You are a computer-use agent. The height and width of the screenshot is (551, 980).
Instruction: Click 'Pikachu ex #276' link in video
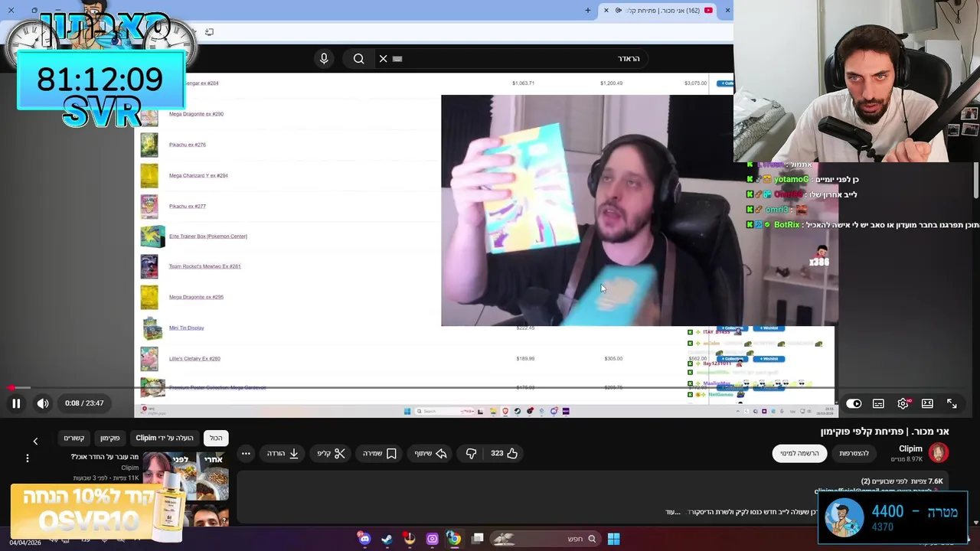pyautogui.click(x=188, y=145)
